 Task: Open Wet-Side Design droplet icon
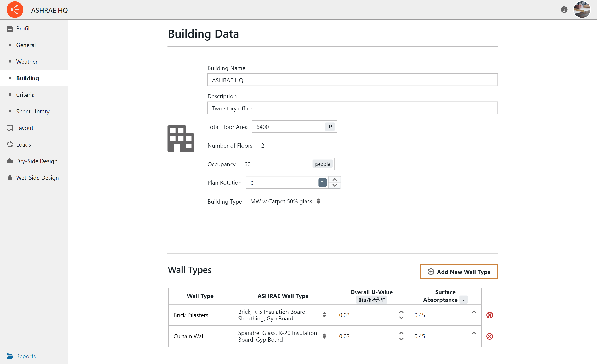[x=37, y=178]
